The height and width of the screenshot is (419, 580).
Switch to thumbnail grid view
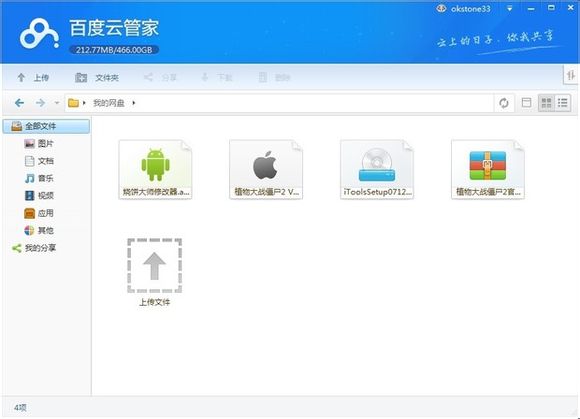tap(546, 103)
